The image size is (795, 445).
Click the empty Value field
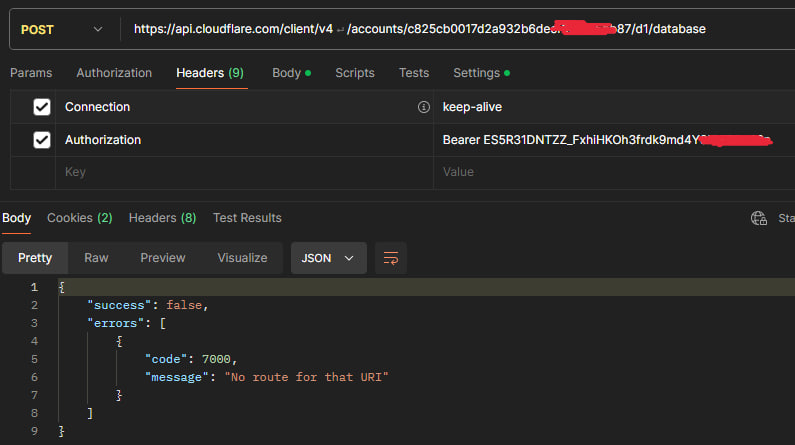pos(613,172)
